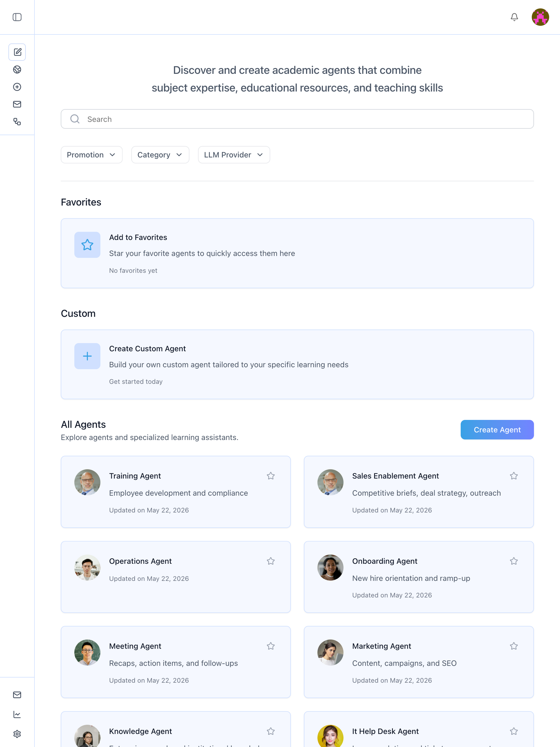Viewport: 560px width, 747px height.
Task: Open the Knowledge Agent title
Action: point(141,731)
